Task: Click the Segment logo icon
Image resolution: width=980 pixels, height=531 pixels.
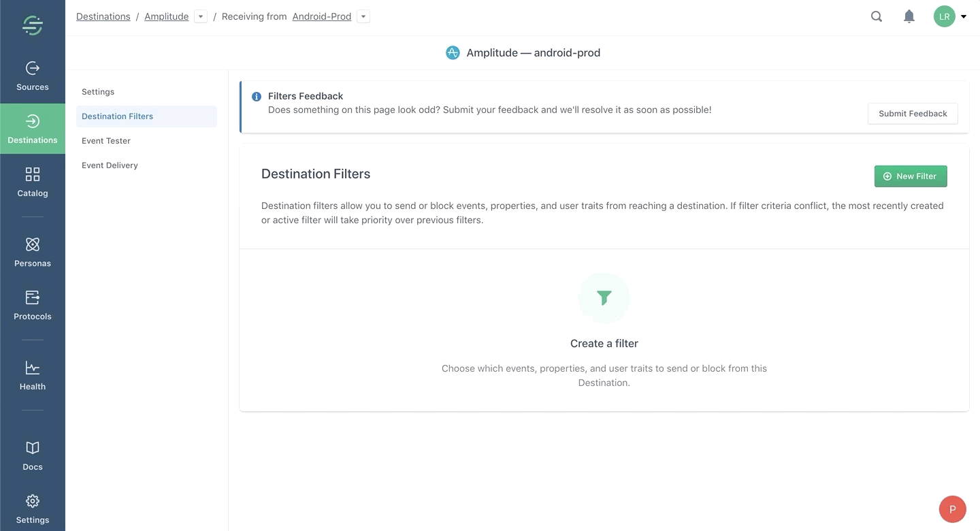Action: click(33, 25)
